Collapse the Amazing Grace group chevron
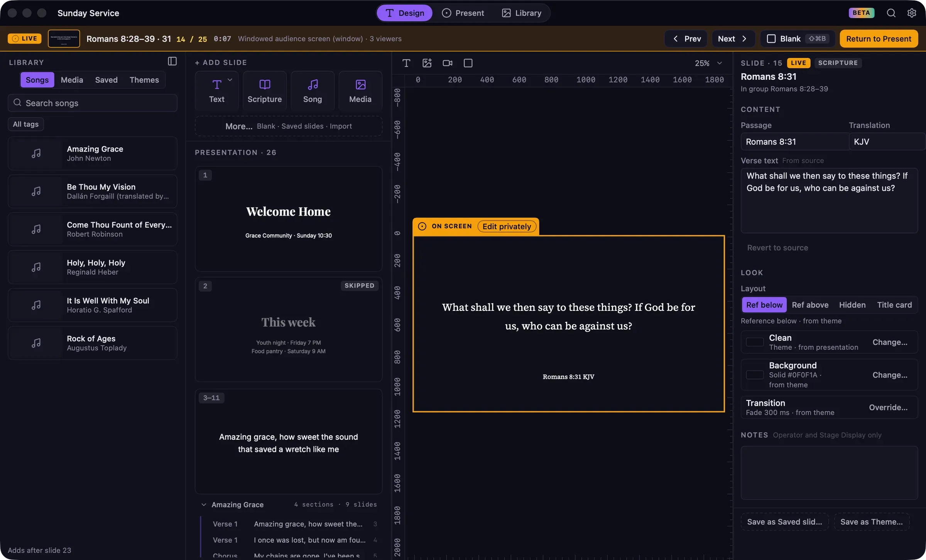 [204, 504]
